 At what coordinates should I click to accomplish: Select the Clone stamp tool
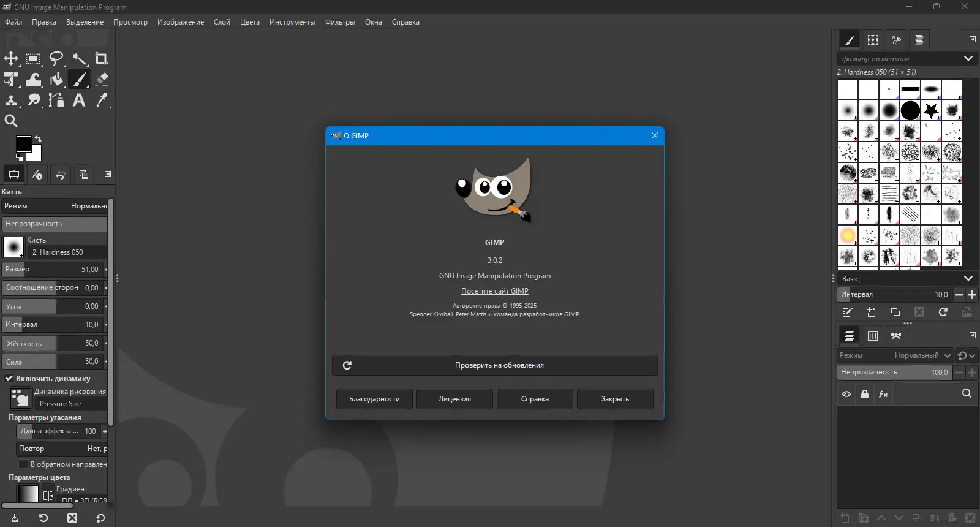click(x=11, y=100)
